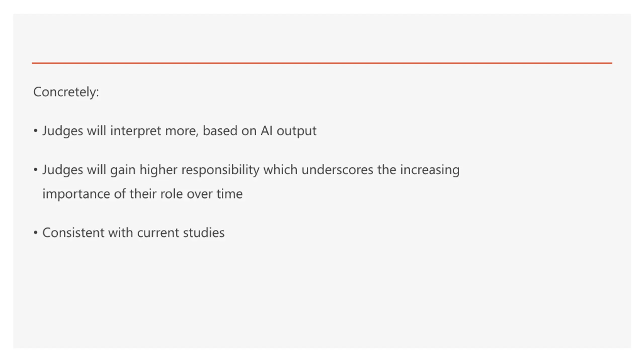644x362 pixels.
Task: Select the bullet dot before "Judges will interpret"
Action: coord(35,131)
